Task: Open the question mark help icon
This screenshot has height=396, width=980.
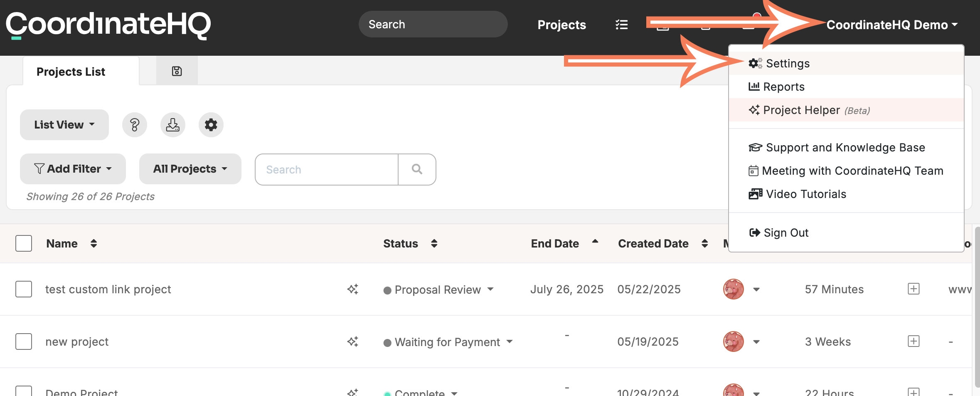Action: [135, 125]
